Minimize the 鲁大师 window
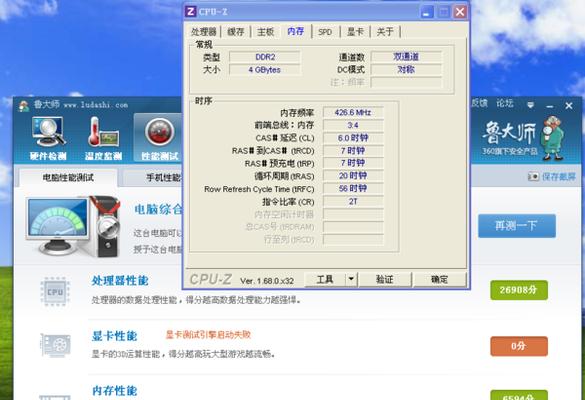This screenshot has width=585, height=400. point(550,106)
